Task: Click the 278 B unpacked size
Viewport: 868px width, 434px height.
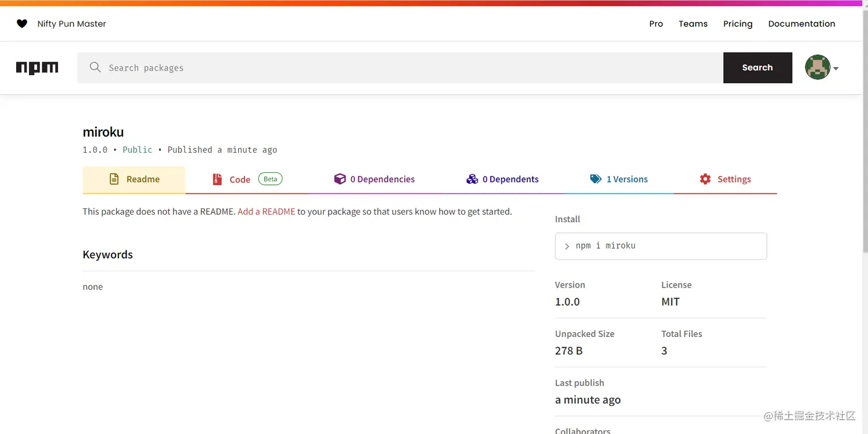Action: pos(569,351)
